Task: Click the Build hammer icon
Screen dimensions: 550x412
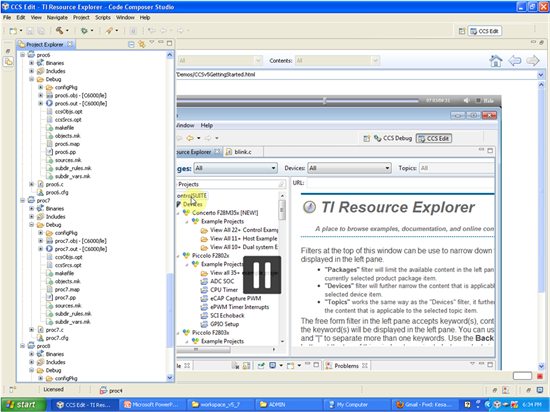Action: [x=60, y=31]
